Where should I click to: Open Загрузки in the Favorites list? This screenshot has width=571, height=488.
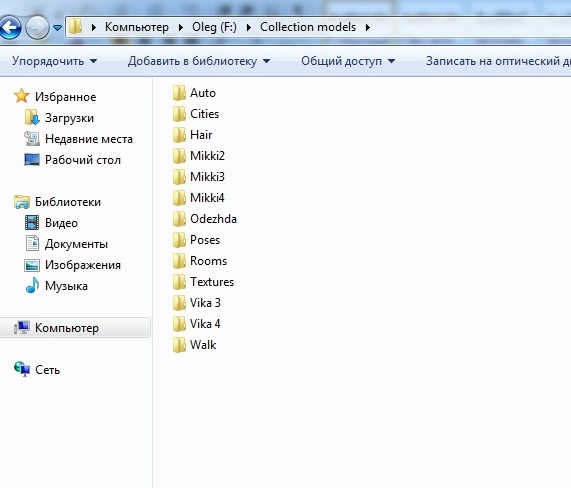[69, 118]
